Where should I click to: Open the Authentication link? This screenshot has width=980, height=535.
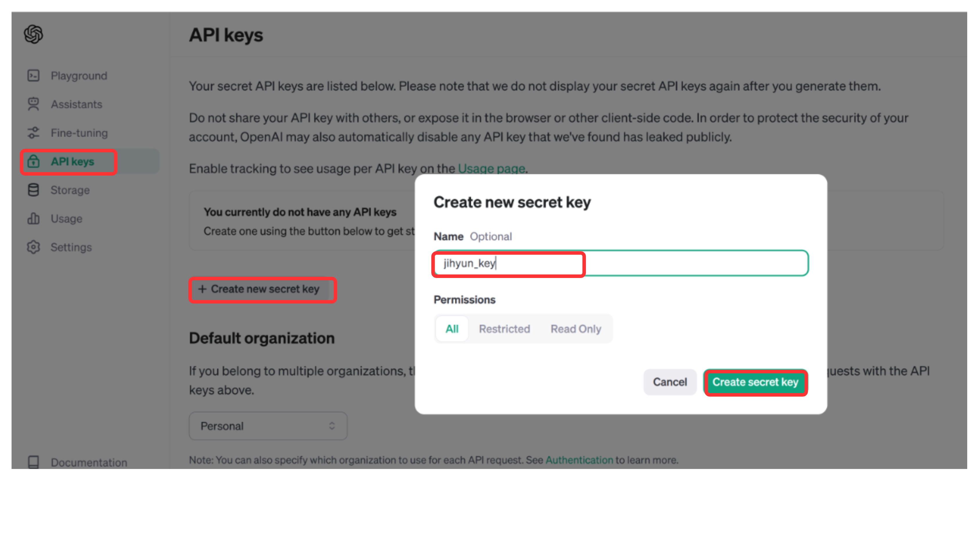(x=579, y=460)
